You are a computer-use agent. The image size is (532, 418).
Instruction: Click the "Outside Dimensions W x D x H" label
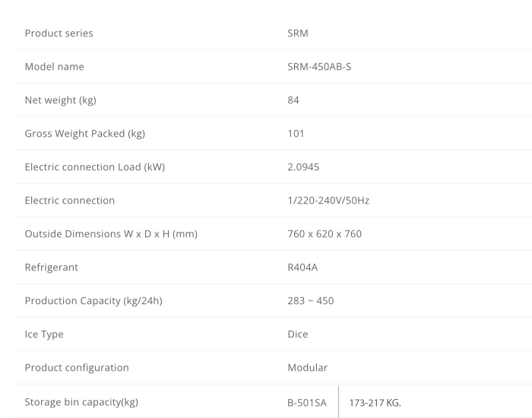coord(111,234)
